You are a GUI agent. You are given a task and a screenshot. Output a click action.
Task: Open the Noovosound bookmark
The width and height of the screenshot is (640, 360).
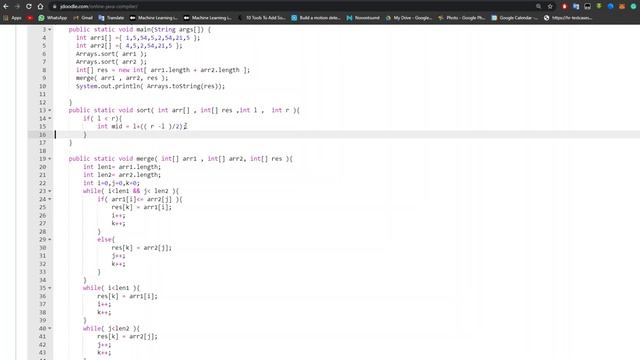click(x=363, y=18)
